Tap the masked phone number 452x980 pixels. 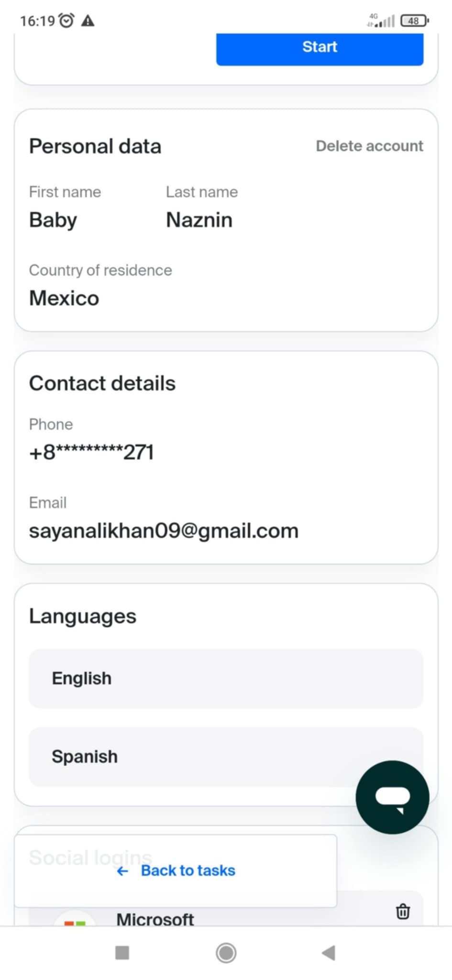(x=91, y=452)
